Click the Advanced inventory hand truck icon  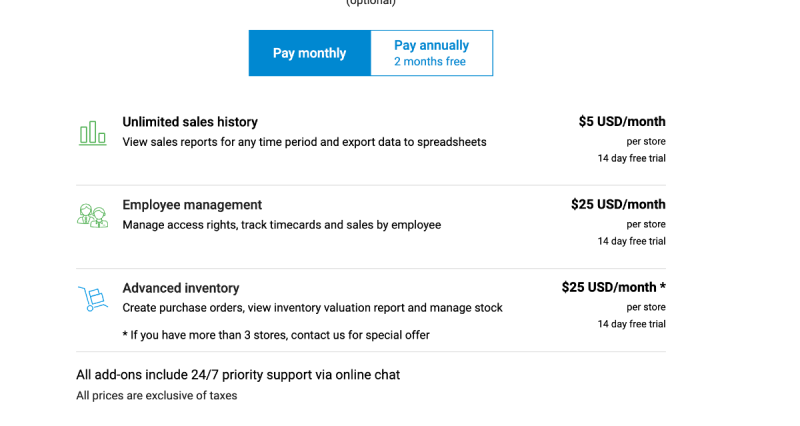pyautogui.click(x=92, y=299)
